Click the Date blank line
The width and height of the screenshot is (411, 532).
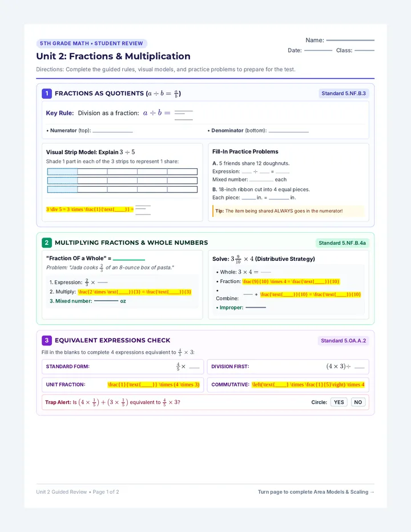click(x=318, y=51)
